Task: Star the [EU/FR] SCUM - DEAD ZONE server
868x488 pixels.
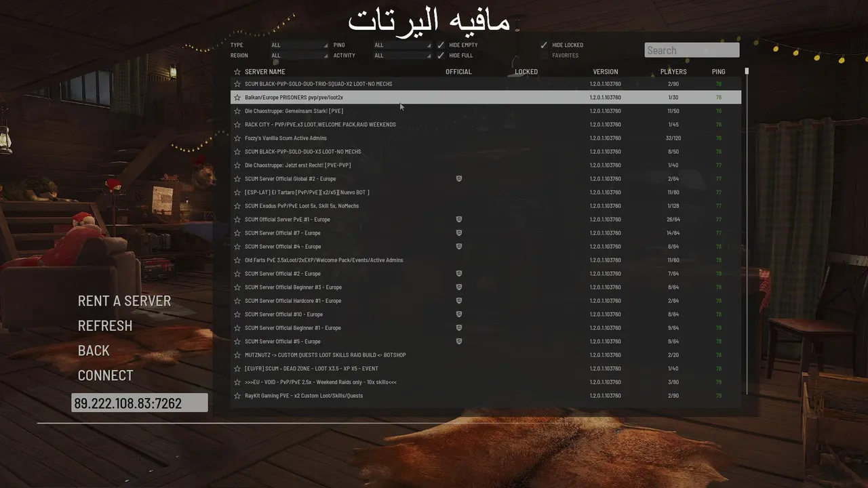Action: (237, 369)
